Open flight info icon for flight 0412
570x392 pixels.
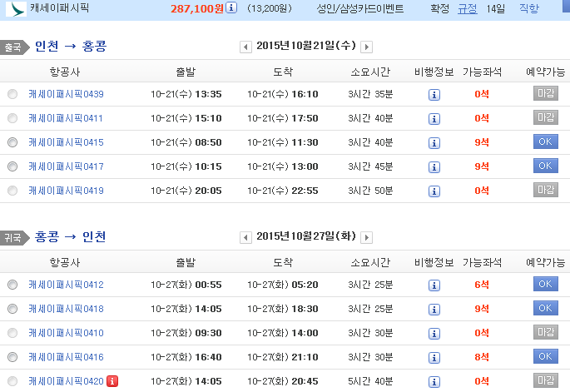tap(434, 285)
